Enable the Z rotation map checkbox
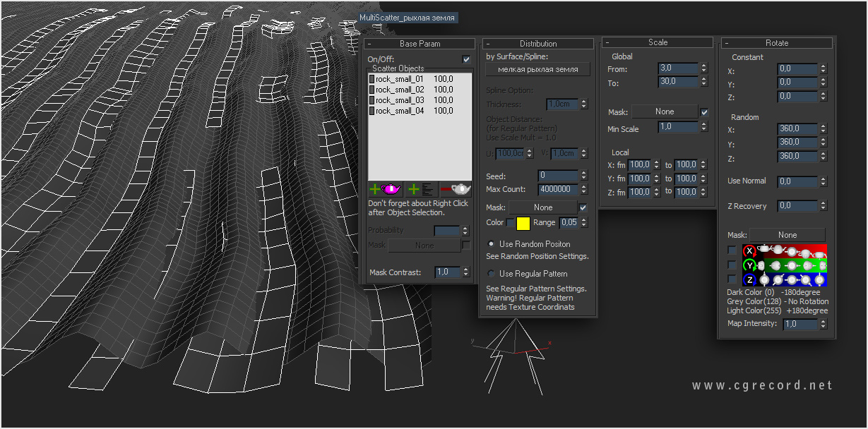Screen dimensions: 868x429 [x=732, y=279]
